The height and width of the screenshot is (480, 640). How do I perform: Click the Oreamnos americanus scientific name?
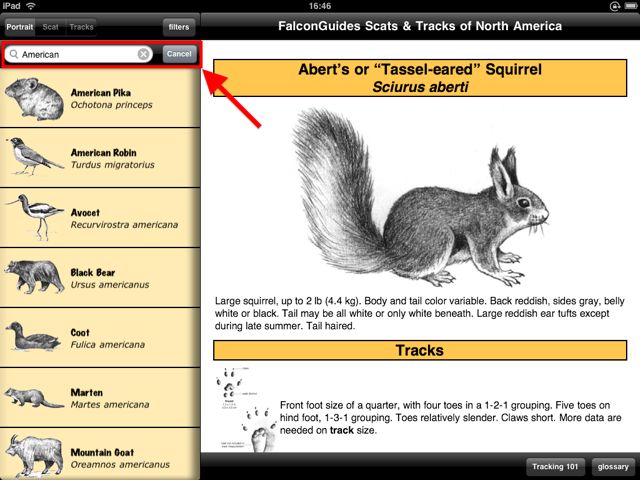[x=120, y=465]
